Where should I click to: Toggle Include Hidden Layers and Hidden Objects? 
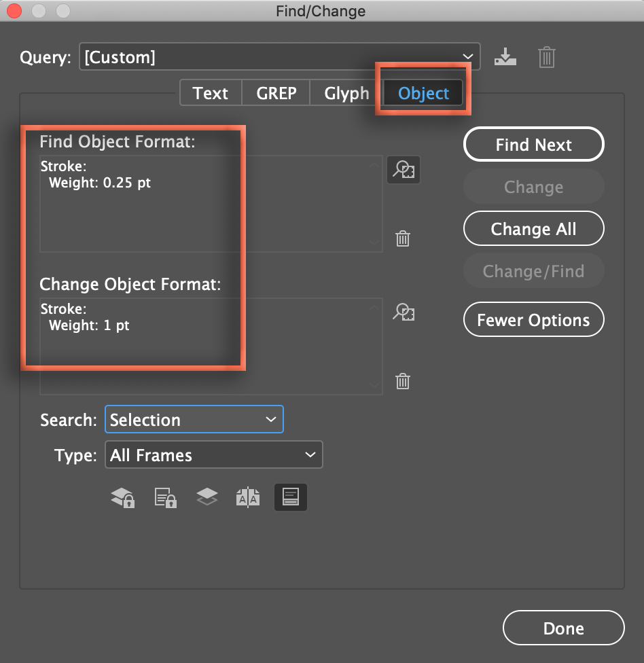pyautogui.click(x=207, y=498)
